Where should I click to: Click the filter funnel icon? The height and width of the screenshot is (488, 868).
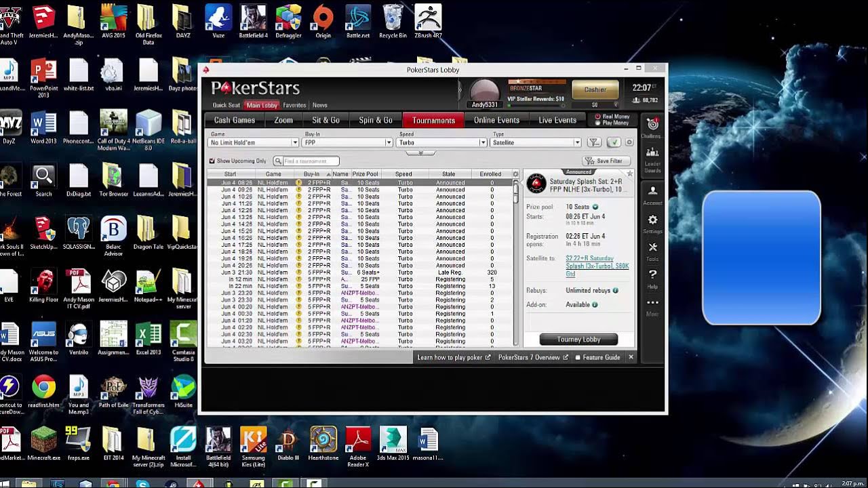[594, 142]
